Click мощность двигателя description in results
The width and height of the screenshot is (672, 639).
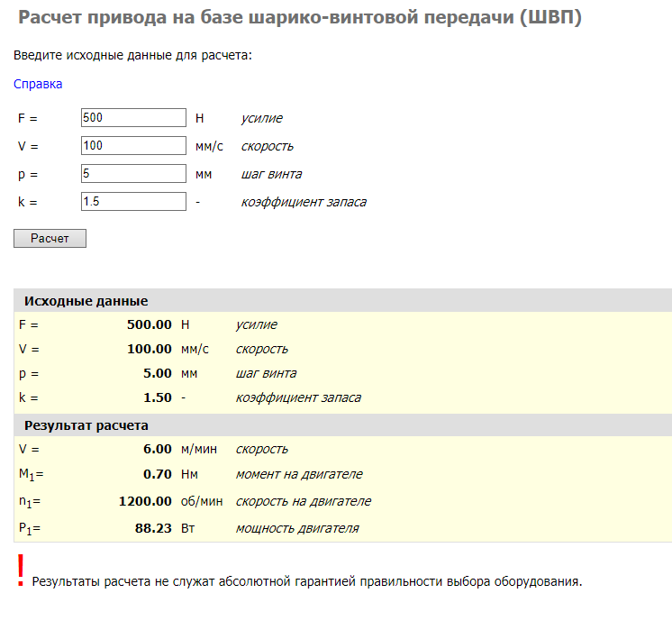pyautogui.click(x=297, y=528)
